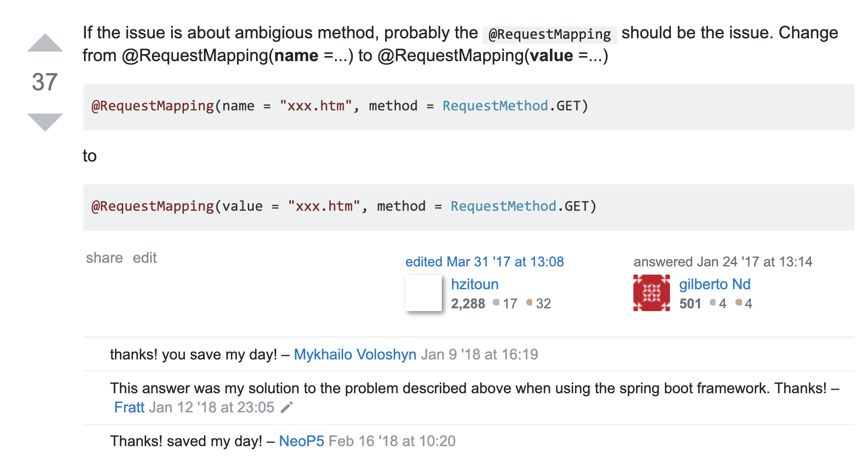Open hzitoun's blank avatar image
The image size is (868, 458).
[424, 293]
